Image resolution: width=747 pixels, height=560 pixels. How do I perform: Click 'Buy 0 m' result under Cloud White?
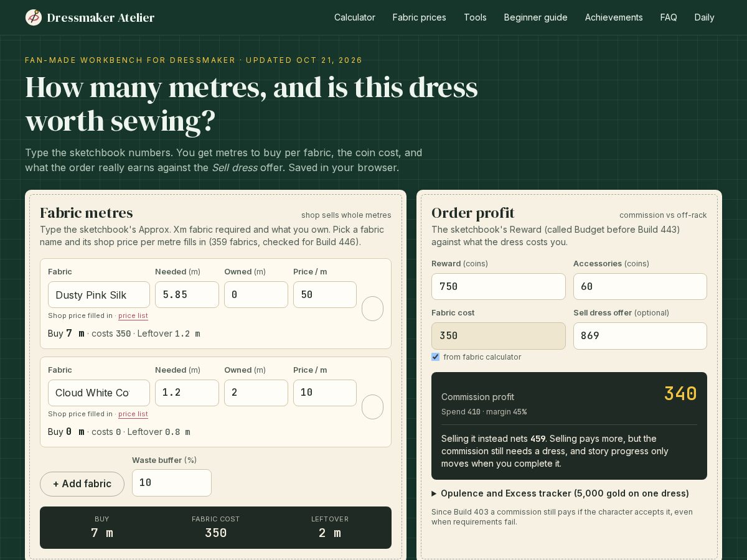[66, 432]
